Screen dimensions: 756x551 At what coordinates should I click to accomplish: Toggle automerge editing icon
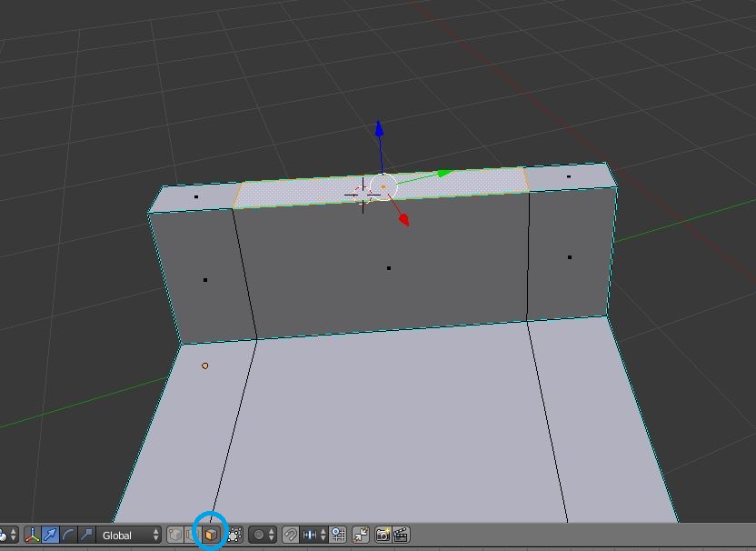click(x=360, y=535)
